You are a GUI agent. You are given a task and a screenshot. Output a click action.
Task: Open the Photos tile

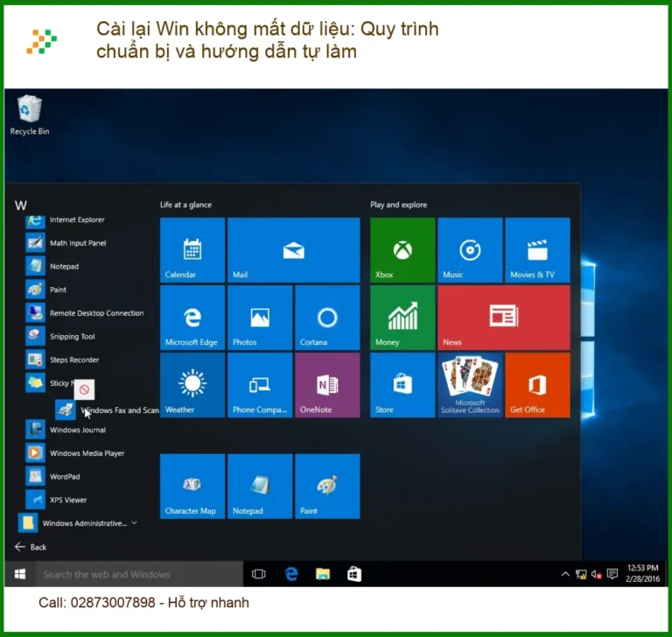coord(260,318)
